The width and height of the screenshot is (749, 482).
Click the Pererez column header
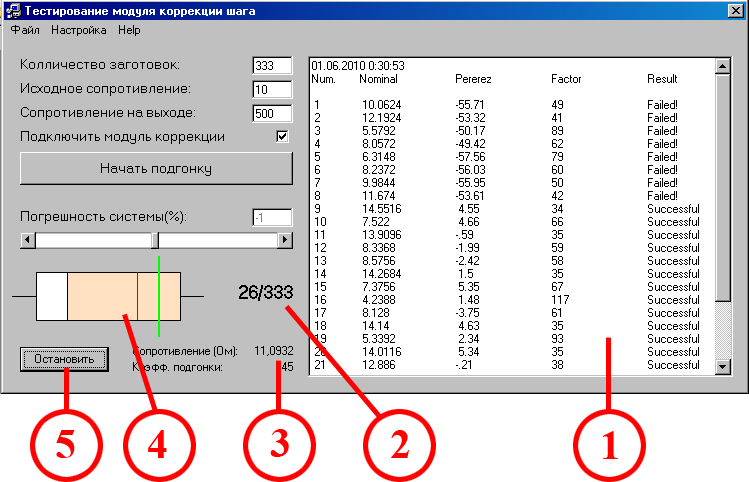click(473, 79)
